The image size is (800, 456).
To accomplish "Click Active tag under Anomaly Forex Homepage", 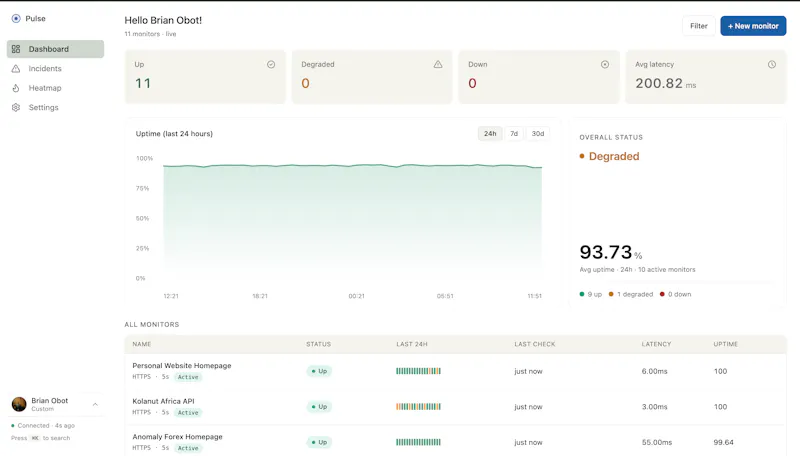I will pyautogui.click(x=188, y=448).
